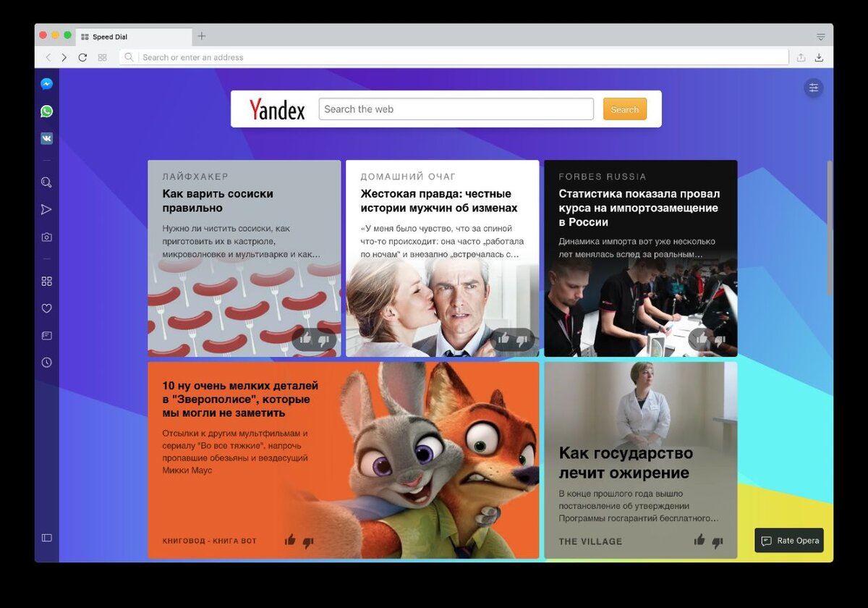Like the Zootopia details article
868x608 pixels.
290,539
